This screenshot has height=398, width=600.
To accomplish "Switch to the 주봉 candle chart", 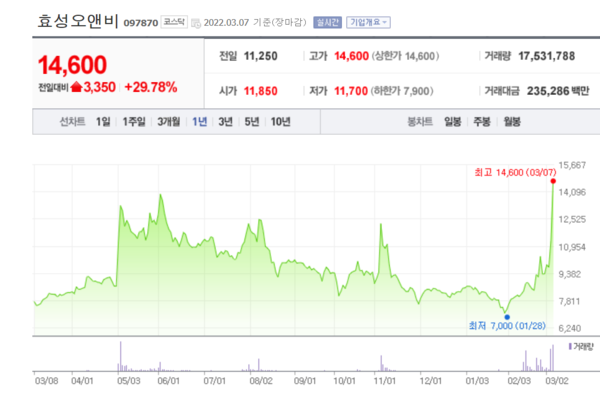I will tap(482, 122).
